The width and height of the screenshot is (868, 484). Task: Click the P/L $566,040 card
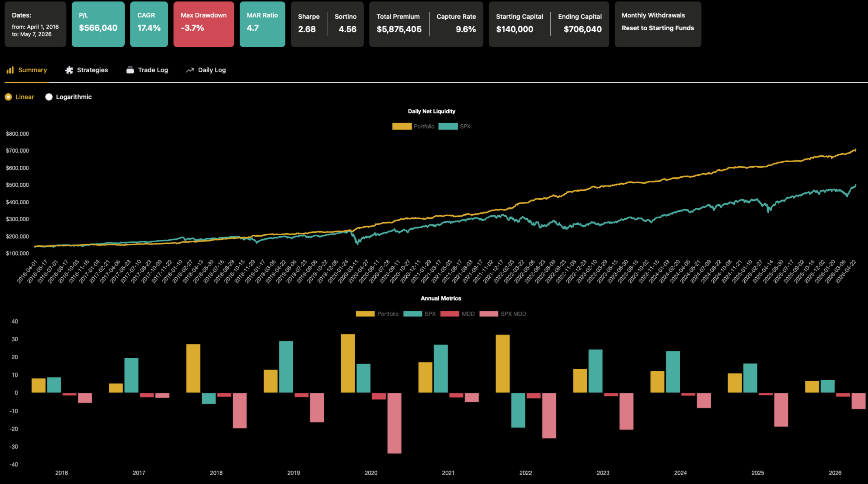[98, 24]
